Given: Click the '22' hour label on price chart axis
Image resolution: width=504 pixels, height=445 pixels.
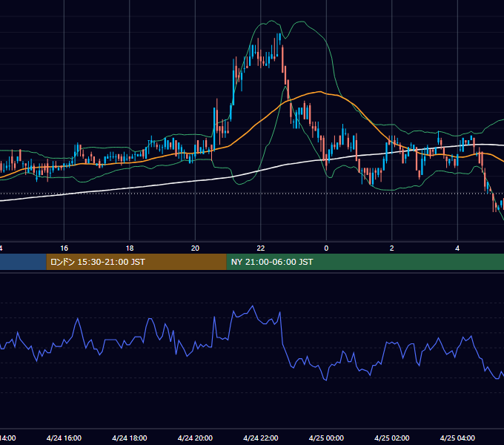Looking at the screenshot, I should (x=261, y=248).
